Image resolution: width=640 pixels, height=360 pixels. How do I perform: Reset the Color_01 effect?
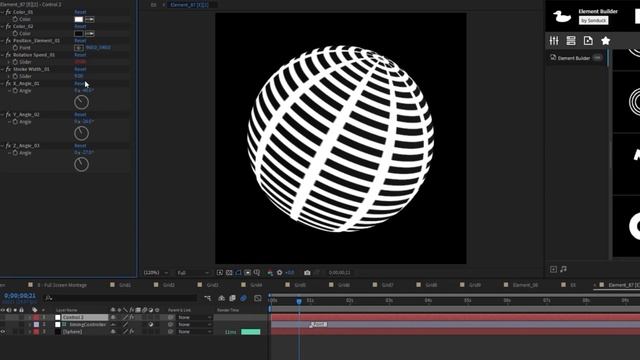click(x=80, y=12)
